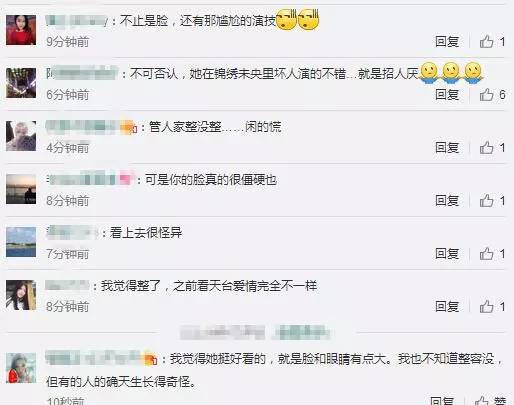This screenshot has width=514, height=405.
Task: Like the comment about a stiff face
Action: tap(486, 200)
